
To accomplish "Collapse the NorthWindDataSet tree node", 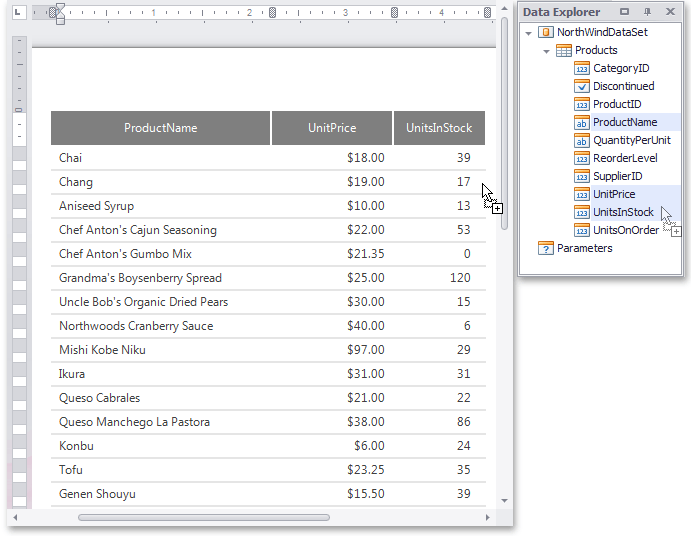I will pyautogui.click(x=528, y=33).
